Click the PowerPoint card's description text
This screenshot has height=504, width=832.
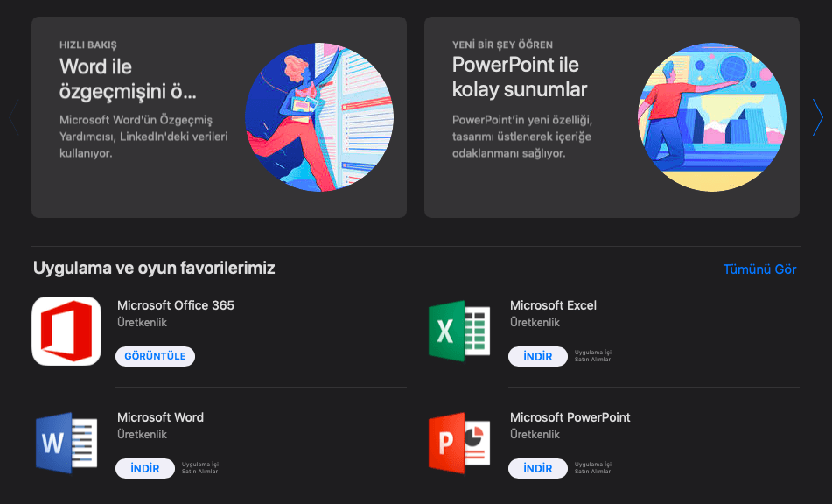(x=534, y=136)
